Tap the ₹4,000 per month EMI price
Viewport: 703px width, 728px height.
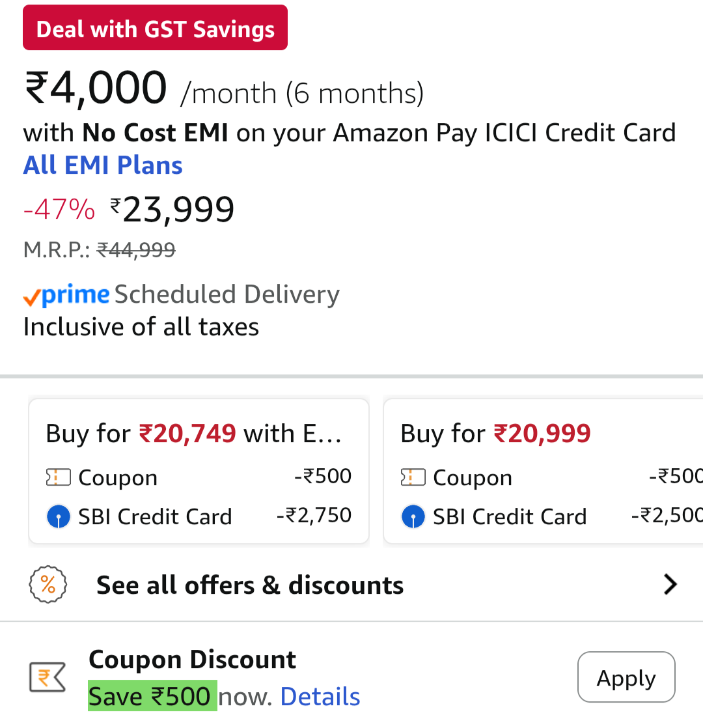click(x=96, y=89)
